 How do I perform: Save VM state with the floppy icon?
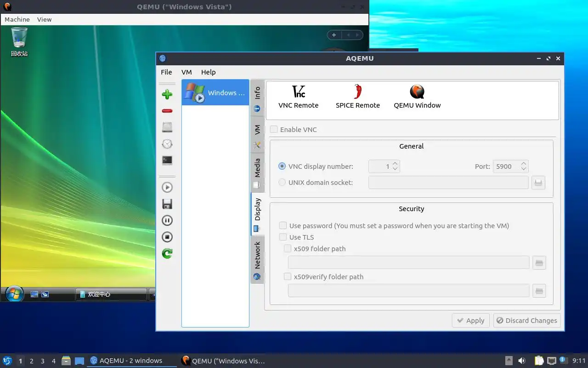(167, 204)
